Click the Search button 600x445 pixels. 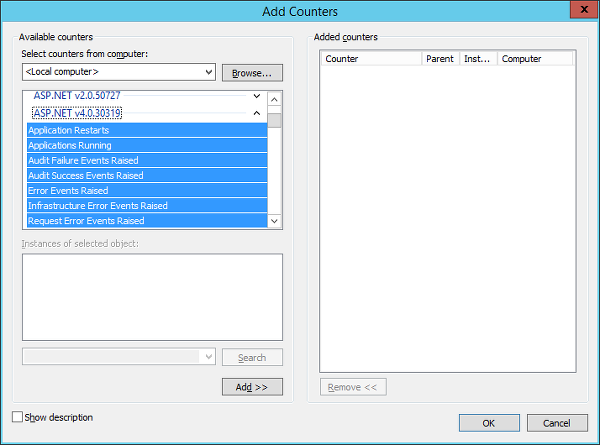[x=252, y=357]
